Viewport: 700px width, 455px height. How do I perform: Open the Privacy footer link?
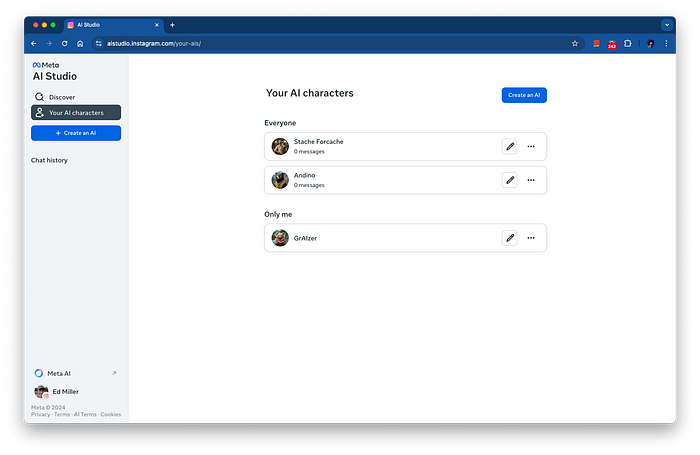tap(41, 414)
